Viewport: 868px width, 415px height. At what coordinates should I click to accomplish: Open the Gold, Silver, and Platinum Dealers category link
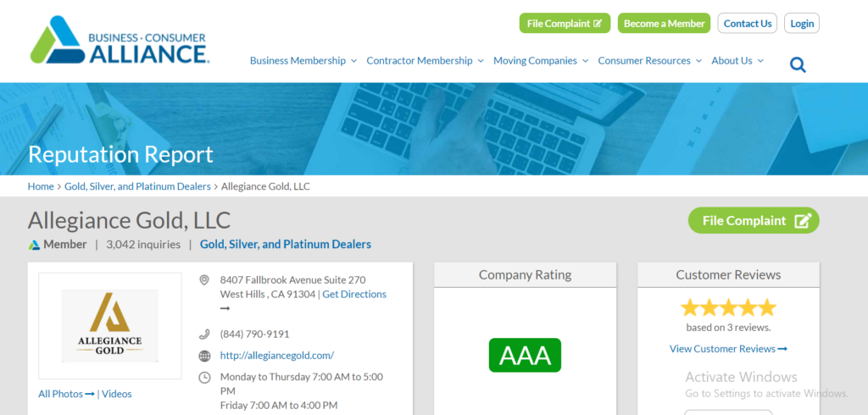click(x=286, y=244)
